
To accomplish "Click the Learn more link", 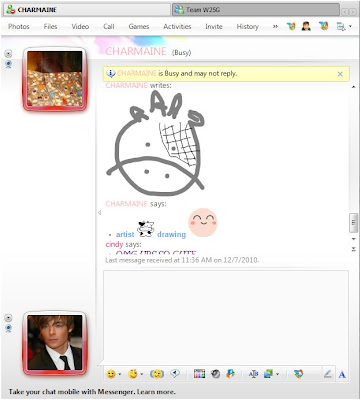I will click(x=156, y=392).
